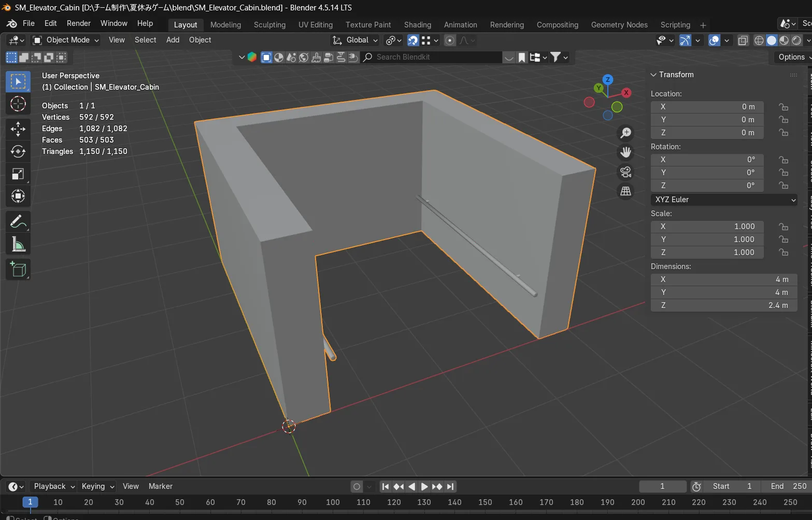The width and height of the screenshot is (812, 520).
Task: Choose the Add Cube tool
Action: tap(18, 270)
